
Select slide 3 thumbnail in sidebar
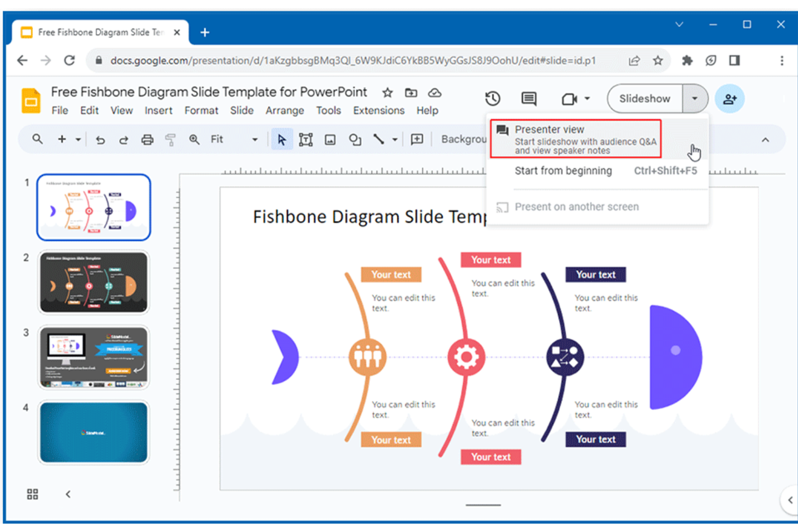(93, 357)
